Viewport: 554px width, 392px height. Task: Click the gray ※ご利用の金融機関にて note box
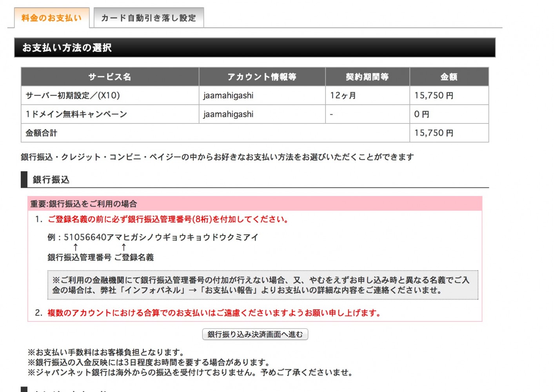[x=263, y=285]
